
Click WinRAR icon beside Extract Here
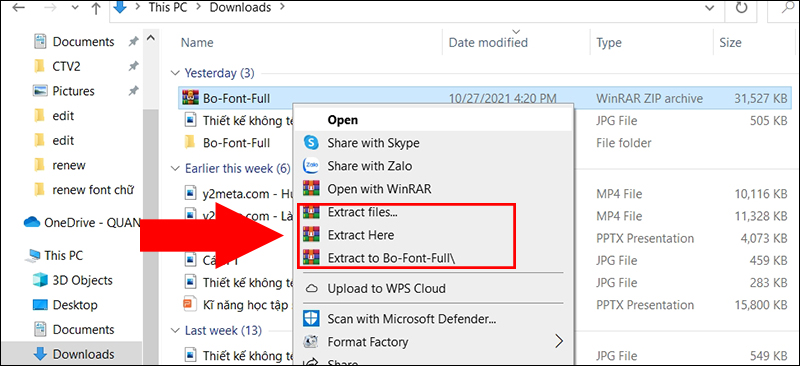tap(311, 235)
